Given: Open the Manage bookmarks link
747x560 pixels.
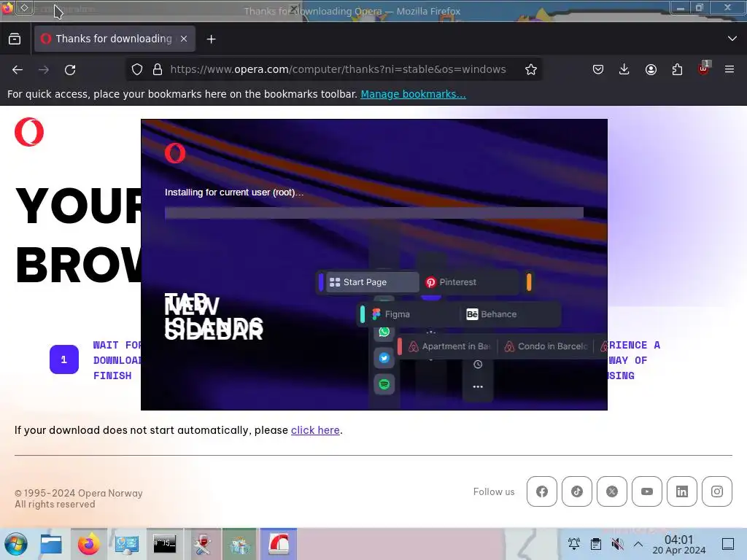Looking at the screenshot, I should tap(413, 94).
